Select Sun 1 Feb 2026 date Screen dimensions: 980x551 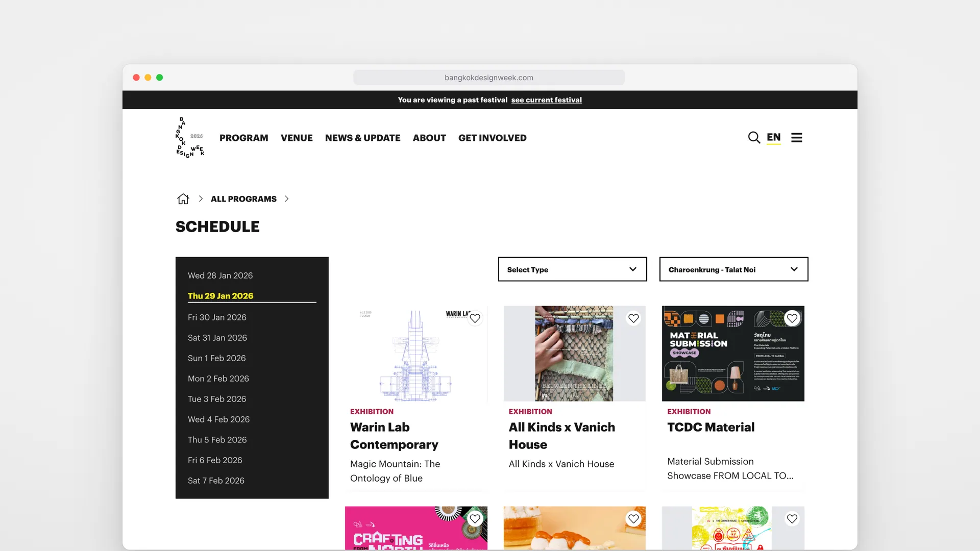(216, 358)
